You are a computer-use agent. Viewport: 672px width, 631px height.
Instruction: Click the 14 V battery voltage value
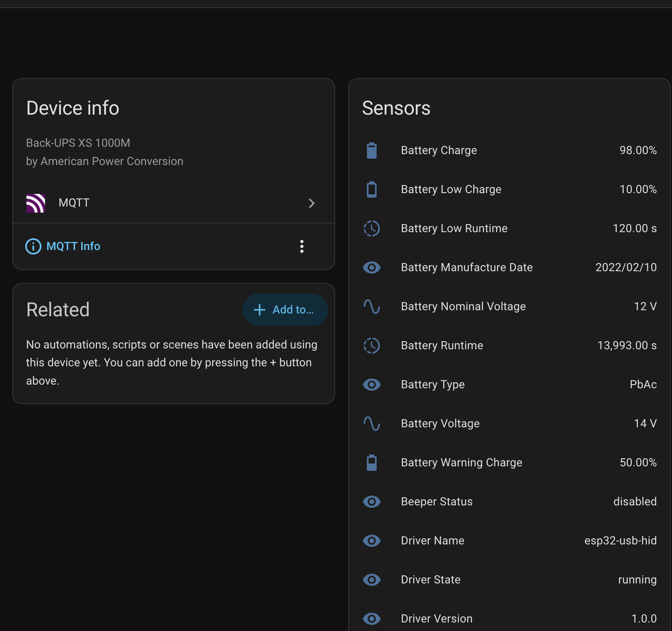point(645,424)
